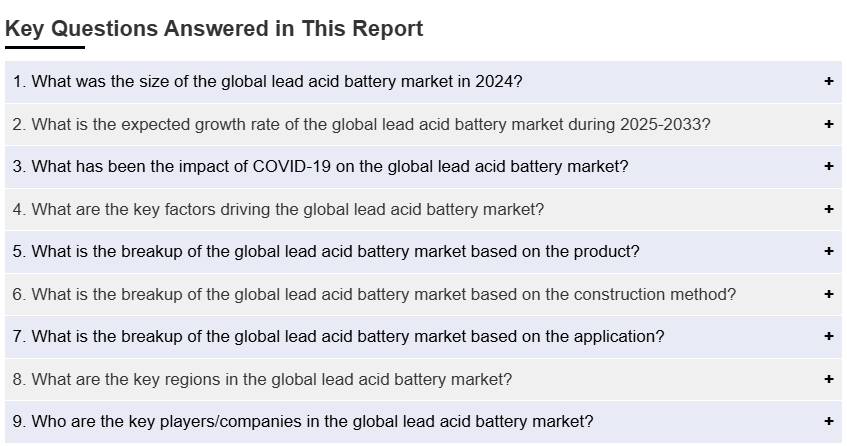Image resolution: width=847 pixels, height=446 pixels.
Task: Click the Key Questions Answered heading
Action: 214,29
